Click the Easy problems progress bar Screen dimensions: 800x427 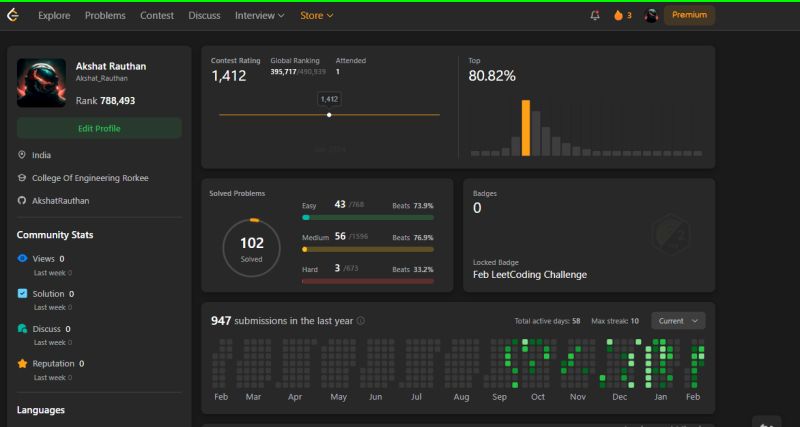(x=368, y=217)
